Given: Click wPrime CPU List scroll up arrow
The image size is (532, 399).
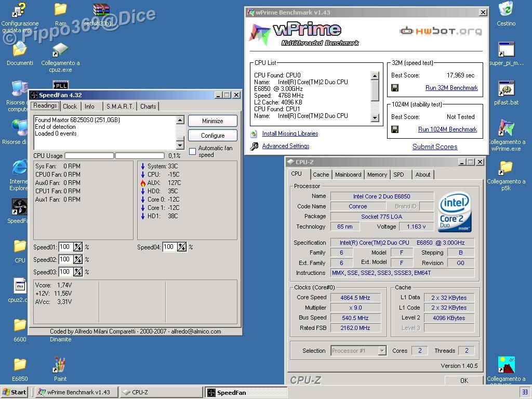Looking at the screenshot, I should click(x=375, y=76).
